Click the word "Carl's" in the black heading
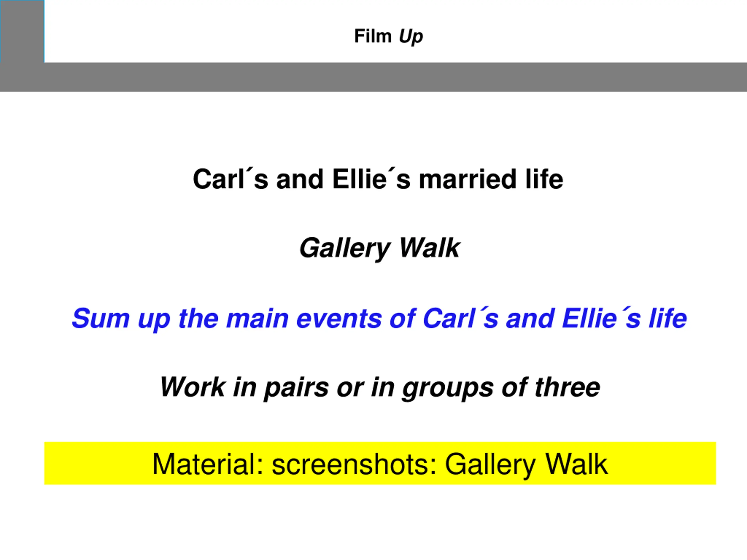 tap(231, 179)
